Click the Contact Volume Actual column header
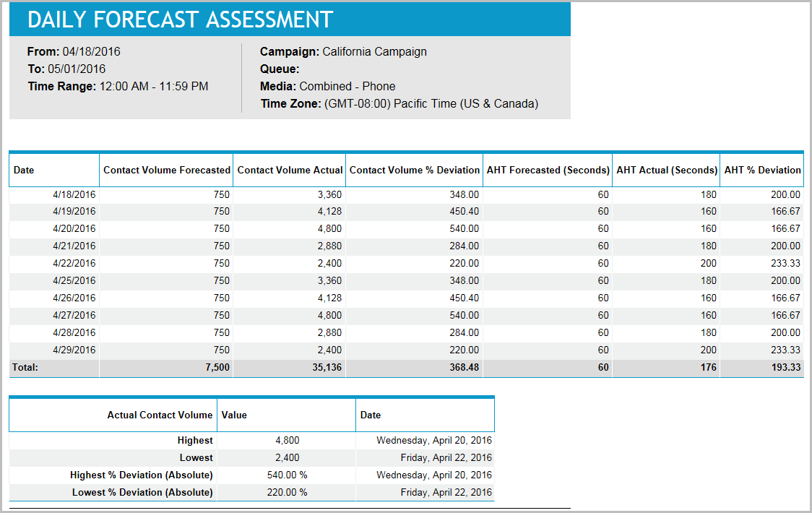 point(289,169)
